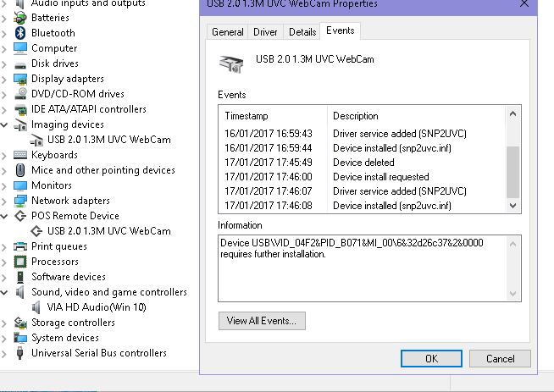
Task: Expand the Batteries node
Action: pos(4,18)
